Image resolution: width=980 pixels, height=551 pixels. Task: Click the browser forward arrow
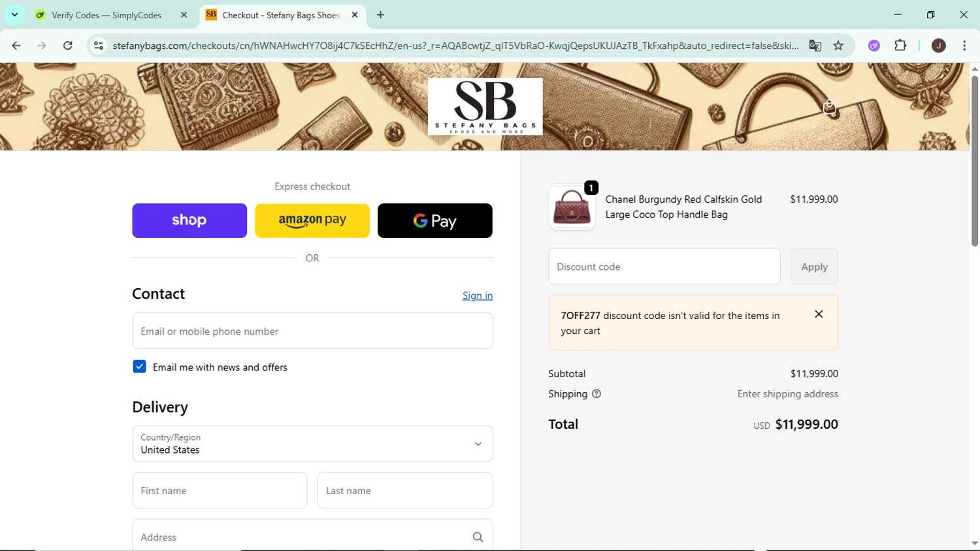[x=42, y=46]
